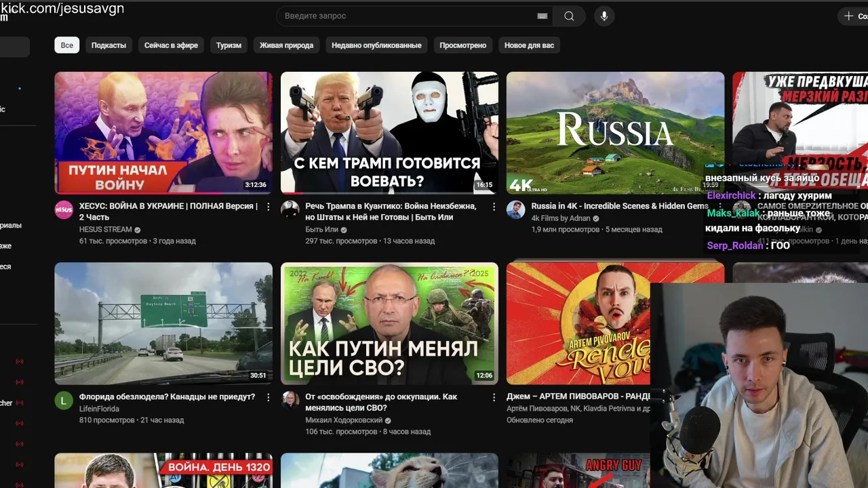Click chat username Elexirchick
Image resolution: width=868 pixels, height=488 pixels.
(731, 195)
